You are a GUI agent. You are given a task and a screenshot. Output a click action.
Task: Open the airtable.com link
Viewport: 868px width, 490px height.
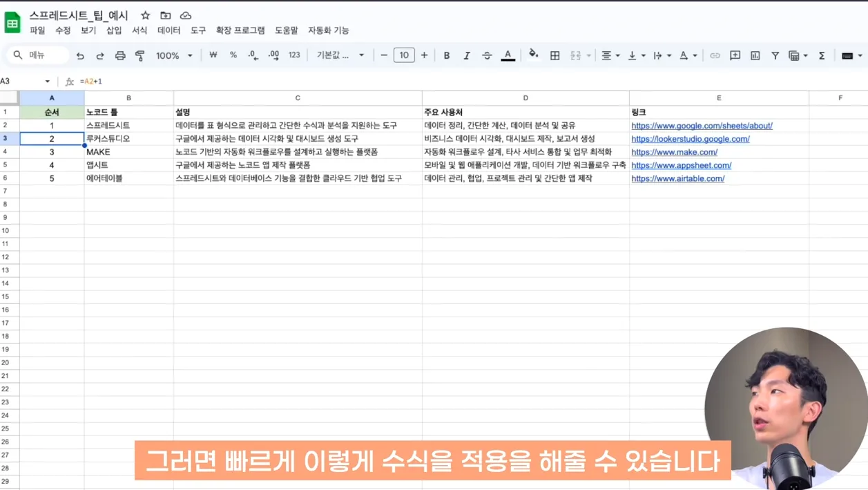677,178
